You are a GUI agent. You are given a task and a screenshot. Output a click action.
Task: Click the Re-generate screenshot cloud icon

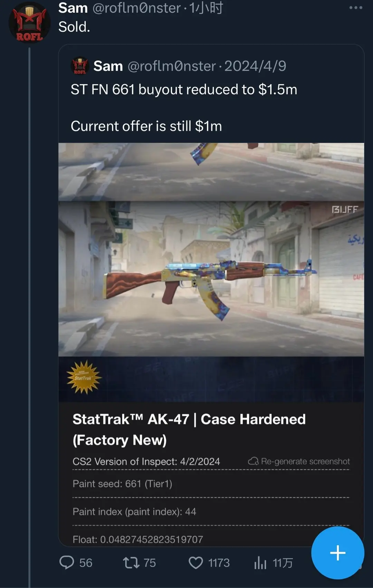[253, 461]
